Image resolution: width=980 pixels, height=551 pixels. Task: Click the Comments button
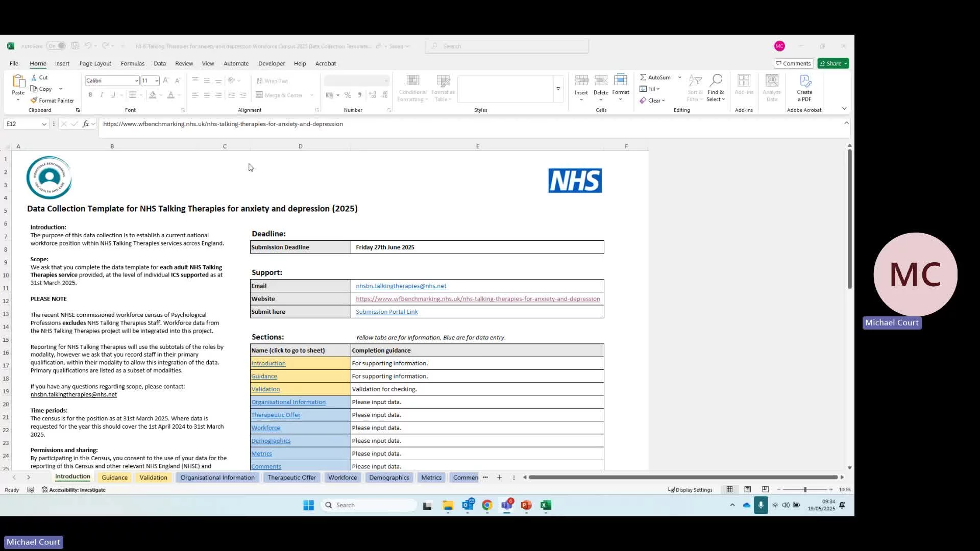(x=794, y=64)
